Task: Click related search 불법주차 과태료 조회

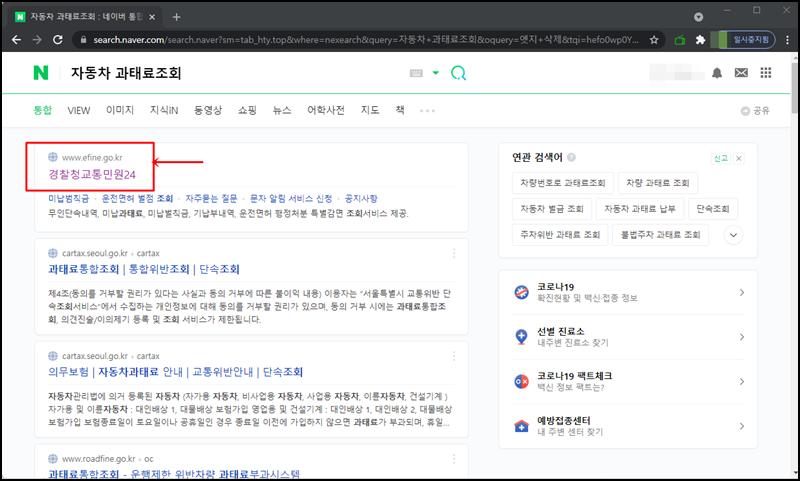Action: 660,235
